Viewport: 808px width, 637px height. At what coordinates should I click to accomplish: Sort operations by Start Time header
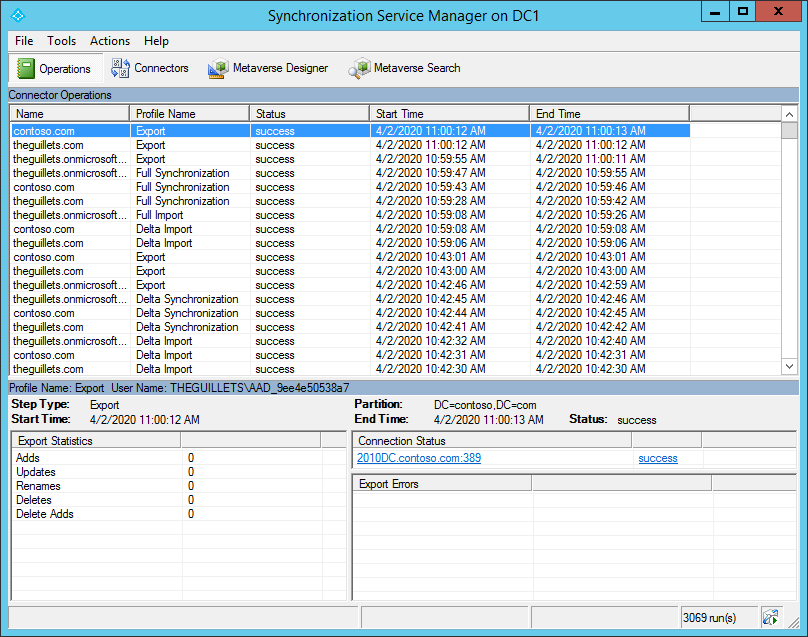pyautogui.click(x=449, y=113)
